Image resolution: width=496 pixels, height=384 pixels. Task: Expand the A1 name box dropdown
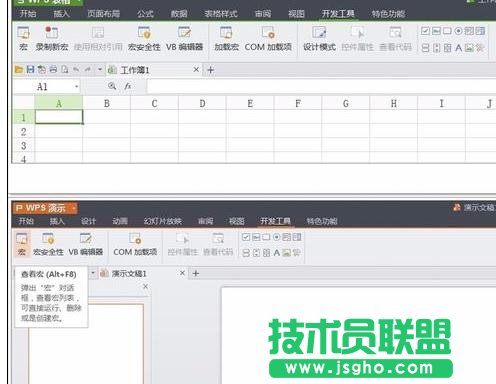[x=77, y=87]
